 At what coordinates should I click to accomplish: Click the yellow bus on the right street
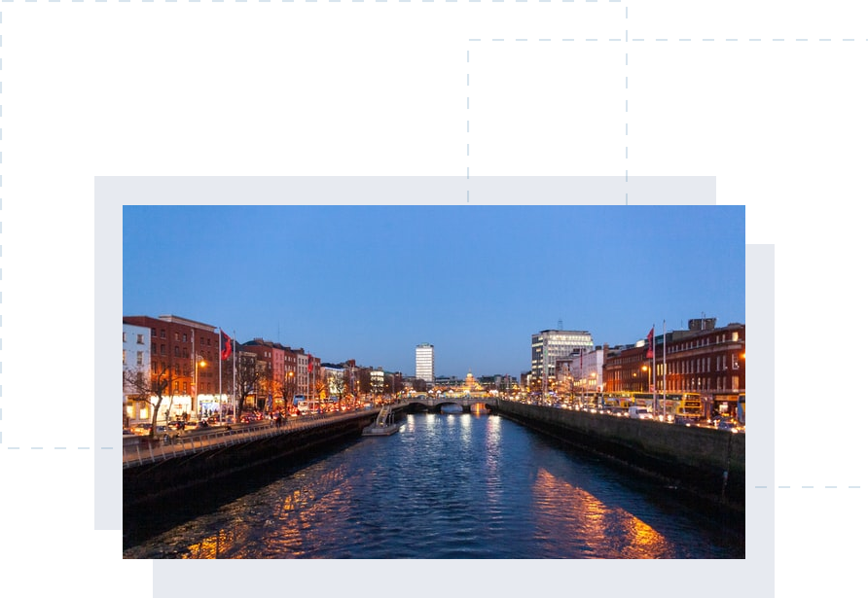coord(689,404)
